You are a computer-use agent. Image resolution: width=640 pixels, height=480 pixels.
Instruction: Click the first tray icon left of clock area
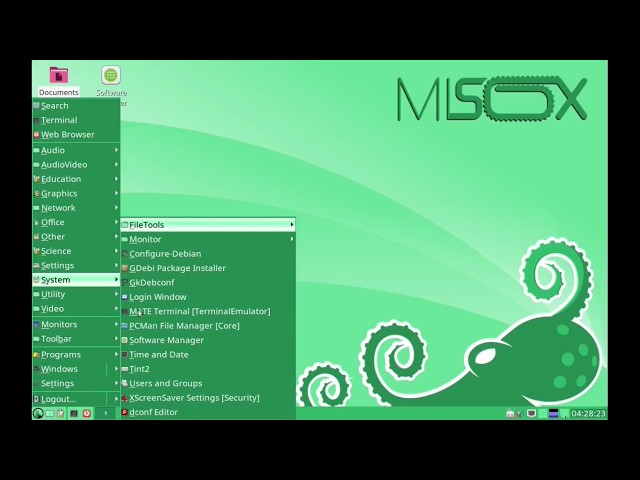coord(510,413)
